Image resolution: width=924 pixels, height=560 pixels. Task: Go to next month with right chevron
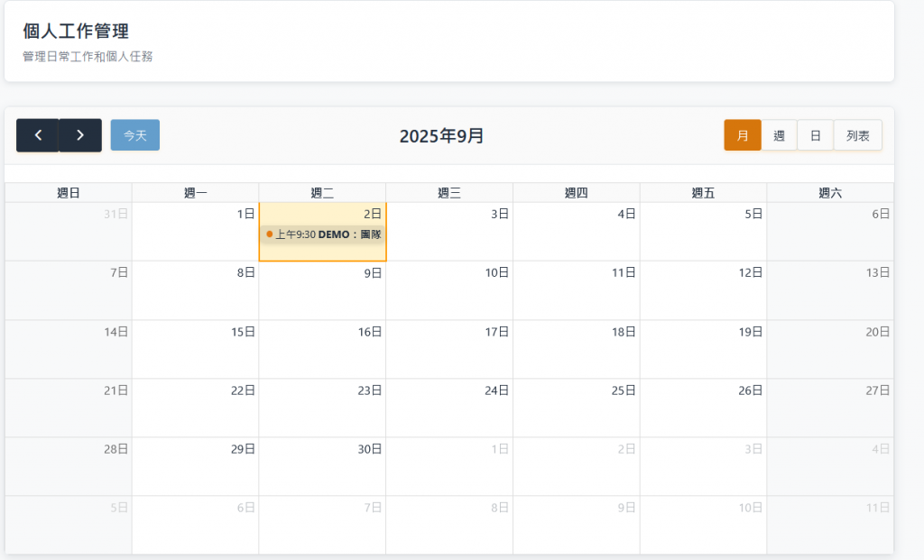pyautogui.click(x=80, y=135)
